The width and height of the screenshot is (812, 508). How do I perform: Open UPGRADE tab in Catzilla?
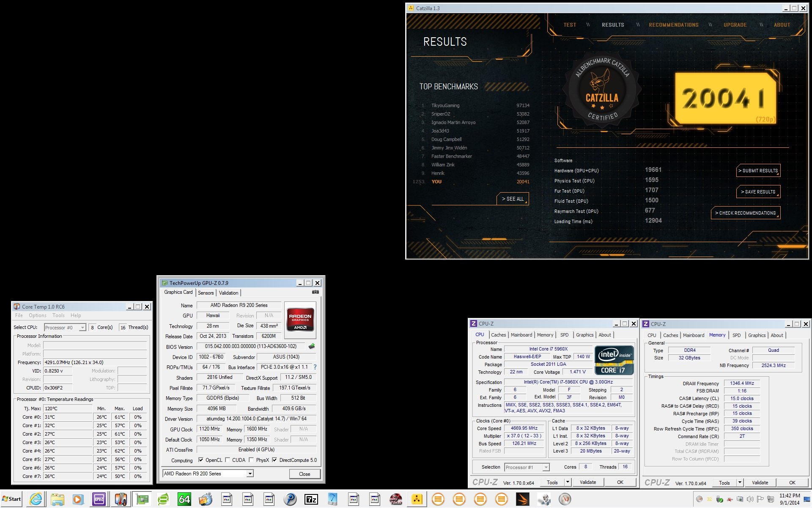[x=735, y=25]
